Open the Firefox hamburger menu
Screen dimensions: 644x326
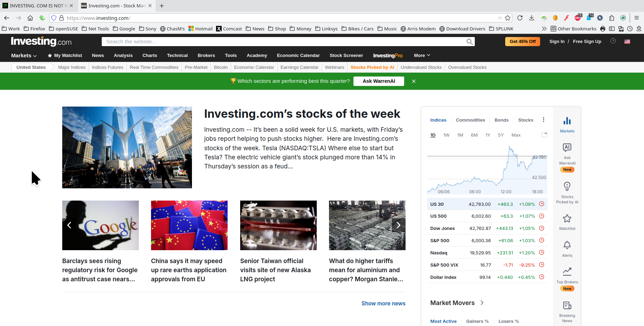click(637, 18)
